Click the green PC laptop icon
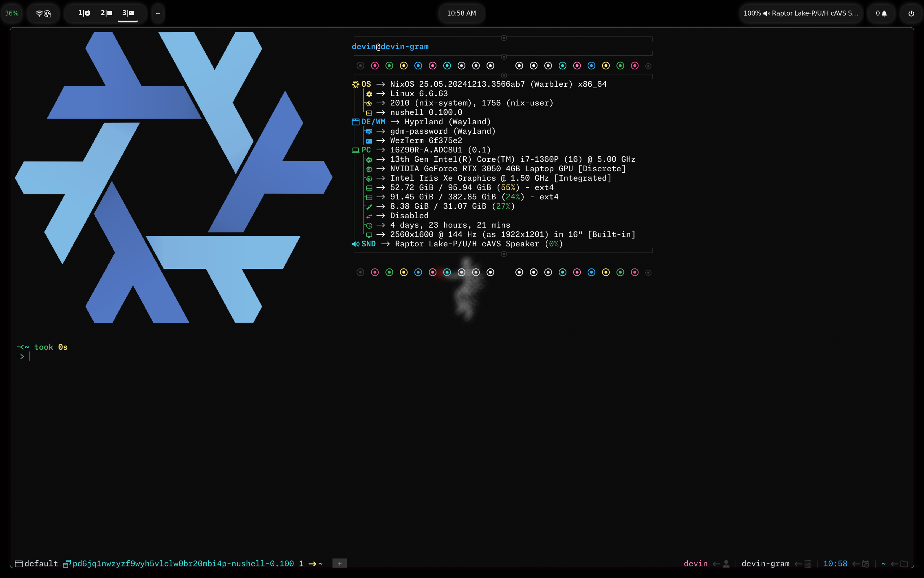Viewport: 924px width, 578px height. click(356, 150)
